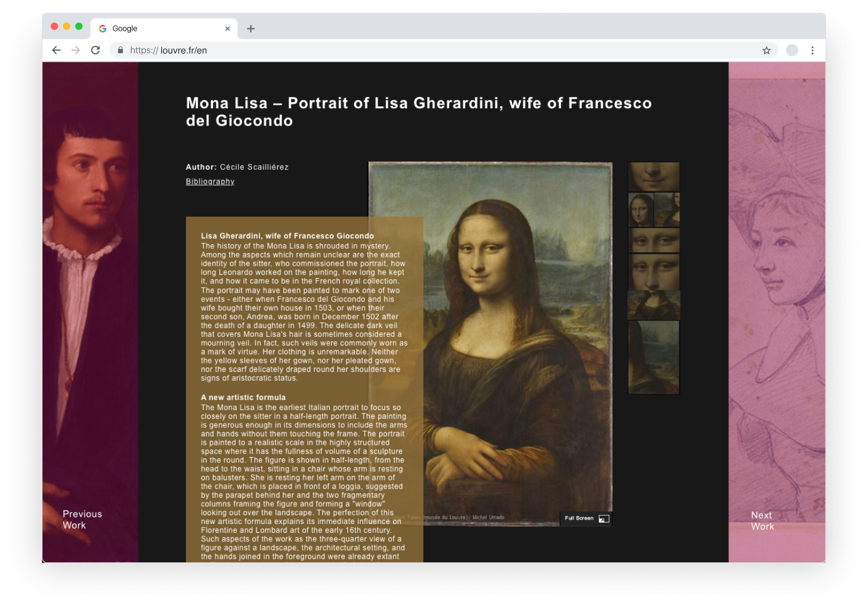Screen dimensions: 868x606
Task: Select the Google browser tab
Action: tap(163, 28)
